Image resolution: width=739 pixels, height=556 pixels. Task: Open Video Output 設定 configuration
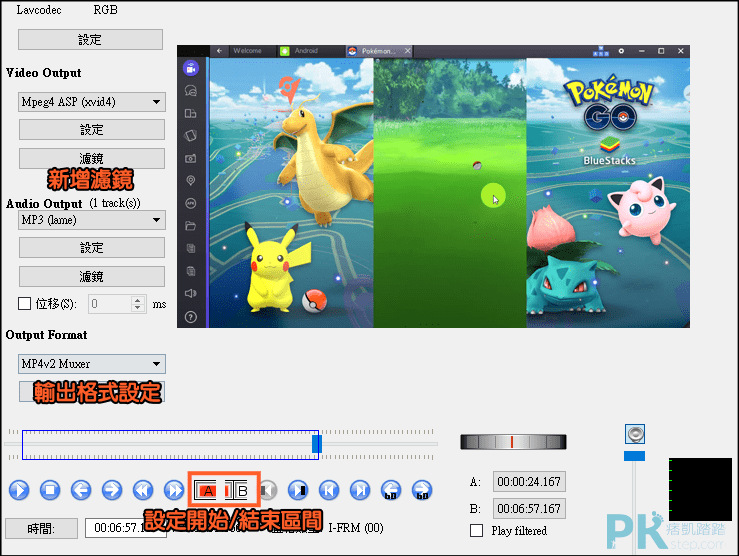tap(92, 130)
